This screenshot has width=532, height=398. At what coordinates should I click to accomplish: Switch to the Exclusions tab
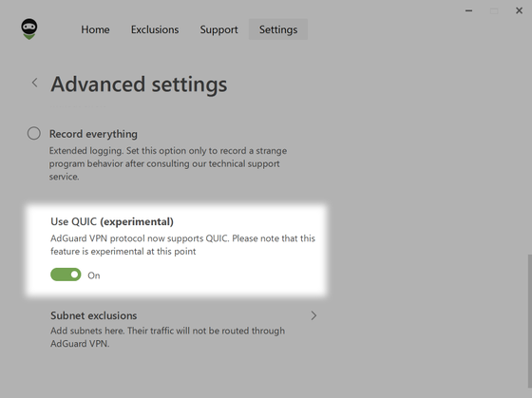[155, 29]
